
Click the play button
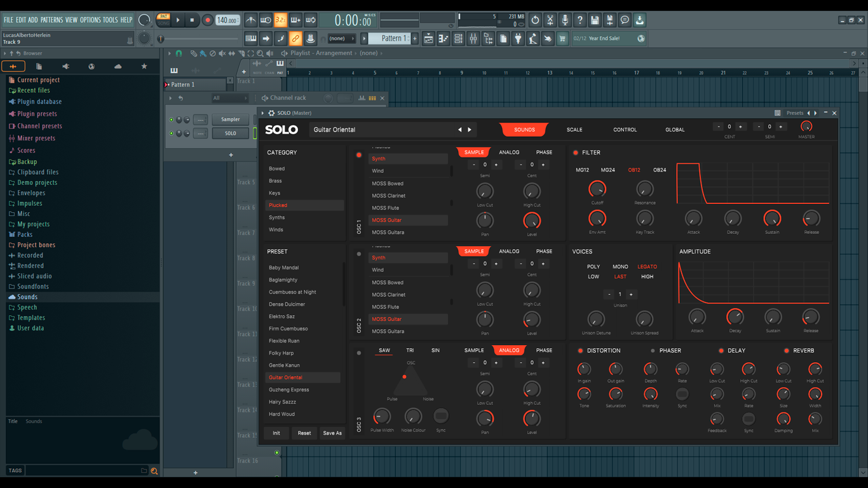[x=178, y=20]
